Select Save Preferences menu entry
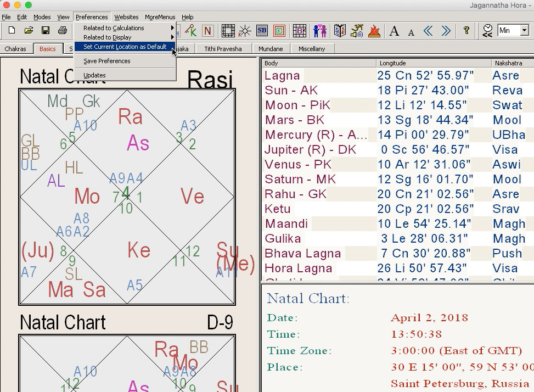This screenshot has height=392, width=534. (125, 61)
